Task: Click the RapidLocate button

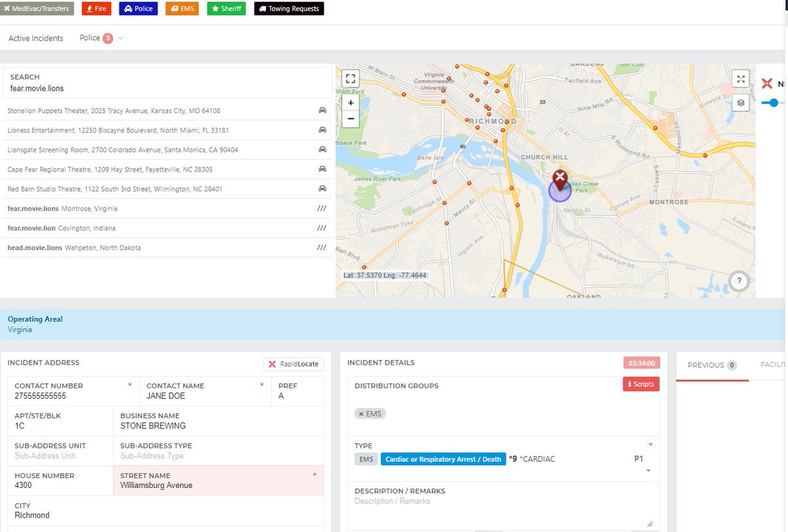Action: pos(294,364)
